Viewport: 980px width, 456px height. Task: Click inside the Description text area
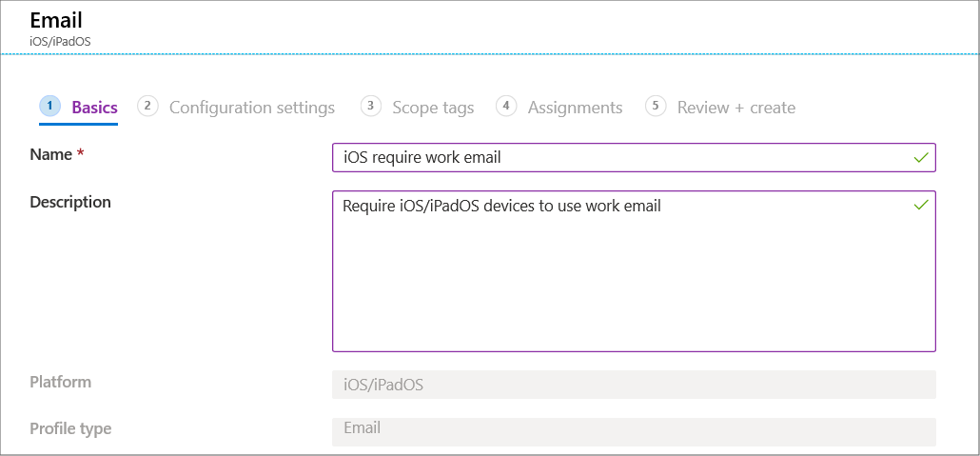(x=634, y=271)
